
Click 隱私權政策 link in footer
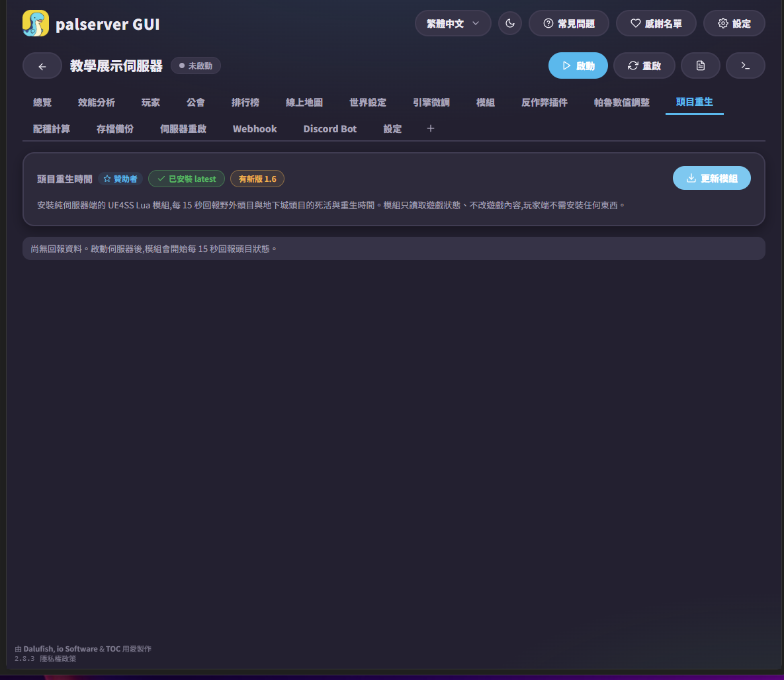pyautogui.click(x=58, y=659)
